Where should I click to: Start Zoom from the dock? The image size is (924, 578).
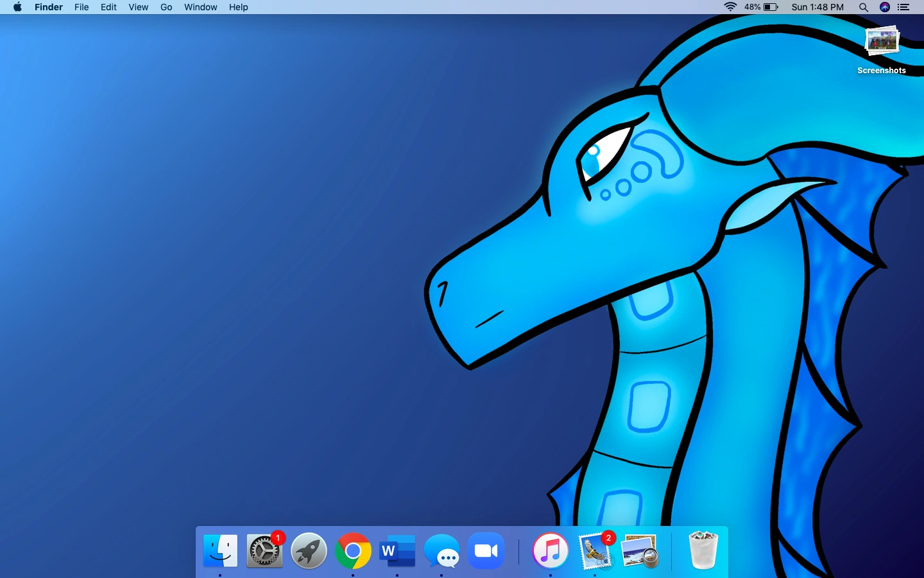pyautogui.click(x=486, y=551)
